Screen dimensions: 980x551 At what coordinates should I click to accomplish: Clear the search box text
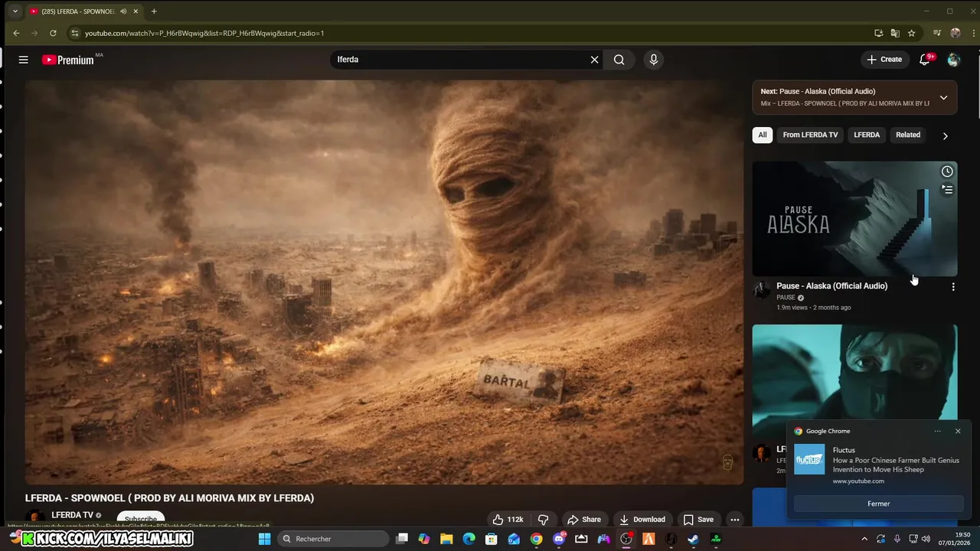point(594,60)
